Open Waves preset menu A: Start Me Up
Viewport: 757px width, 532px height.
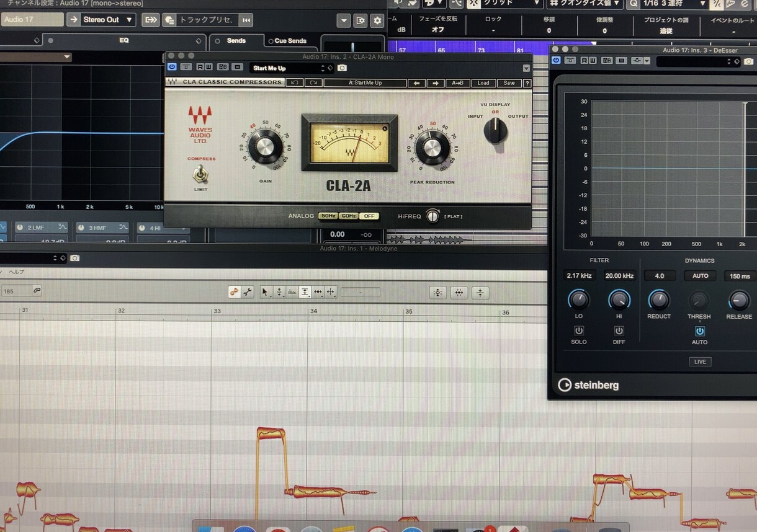pos(365,82)
